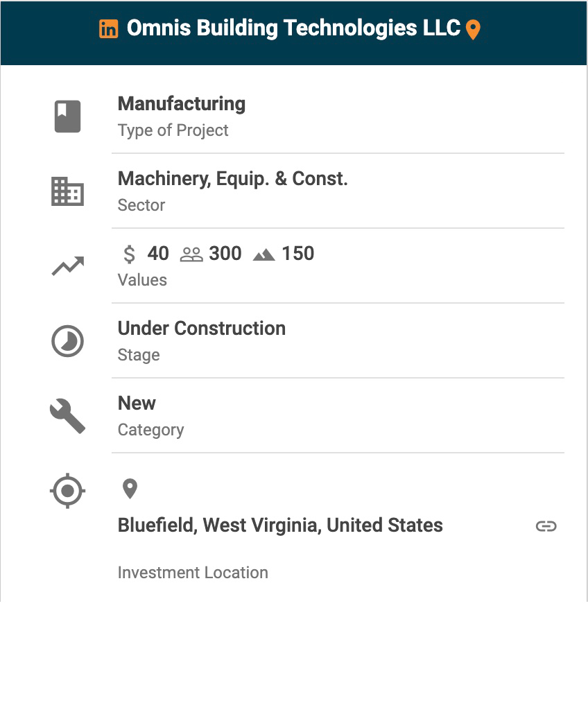Click the Under Construction stage text
The width and height of the screenshot is (588, 703).
pyautogui.click(x=201, y=329)
